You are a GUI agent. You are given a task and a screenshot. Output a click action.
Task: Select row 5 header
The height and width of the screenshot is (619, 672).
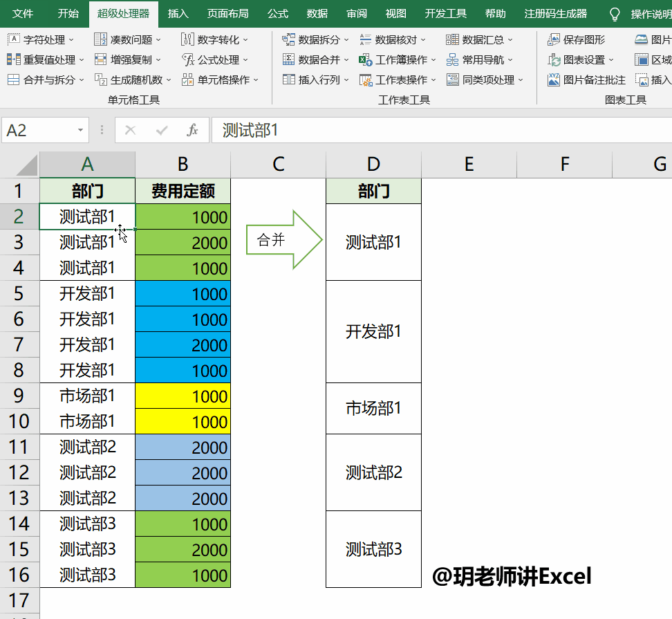point(19,294)
